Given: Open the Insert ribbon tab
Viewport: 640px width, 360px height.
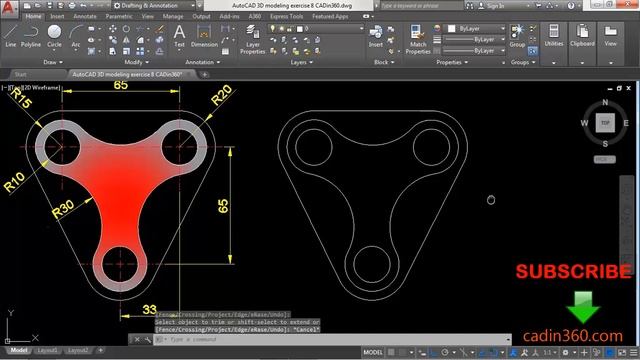Looking at the screenshot, I should (x=57, y=16).
